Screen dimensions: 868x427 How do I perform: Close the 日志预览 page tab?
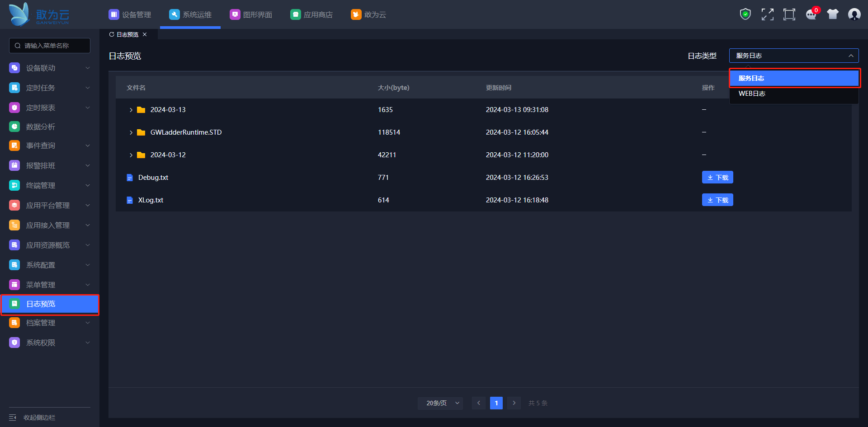point(145,34)
